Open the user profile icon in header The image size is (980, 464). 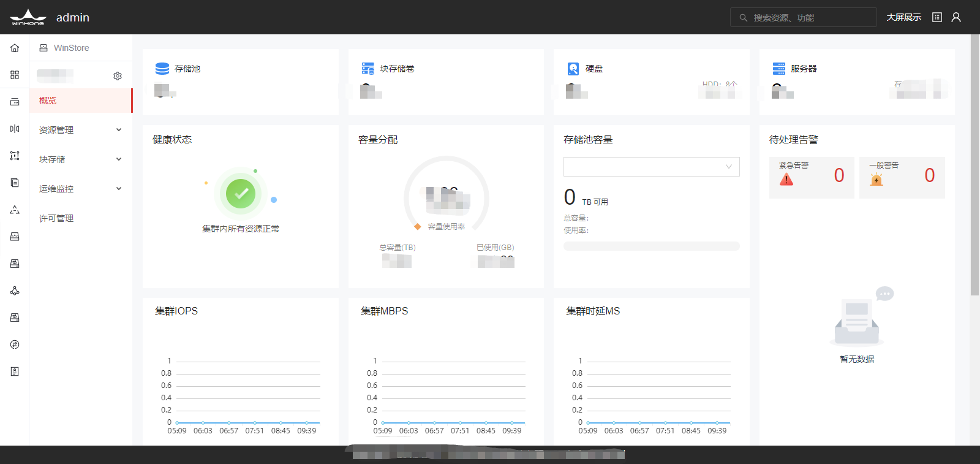tap(956, 17)
